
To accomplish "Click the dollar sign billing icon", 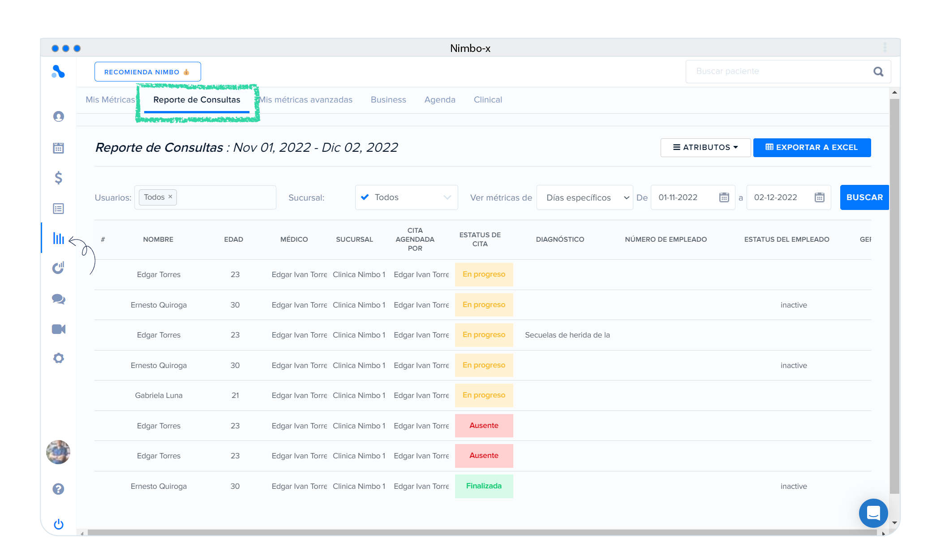I will [x=59, y=178].
